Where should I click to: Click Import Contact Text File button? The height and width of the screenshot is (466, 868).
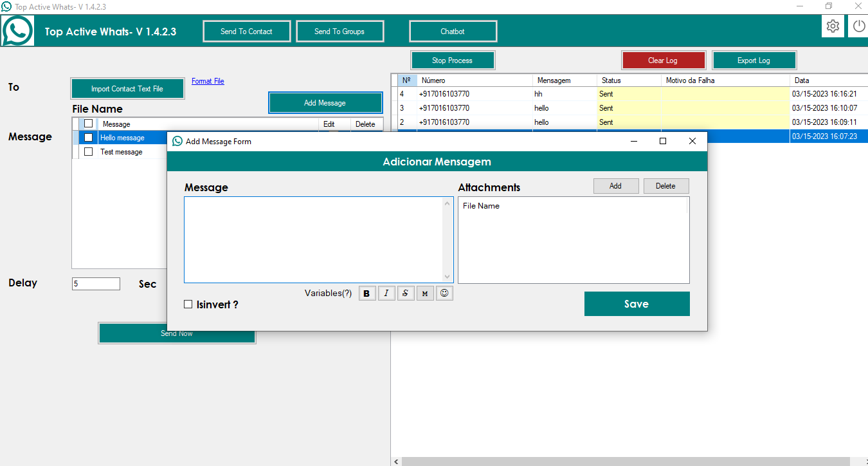(127, 89)
